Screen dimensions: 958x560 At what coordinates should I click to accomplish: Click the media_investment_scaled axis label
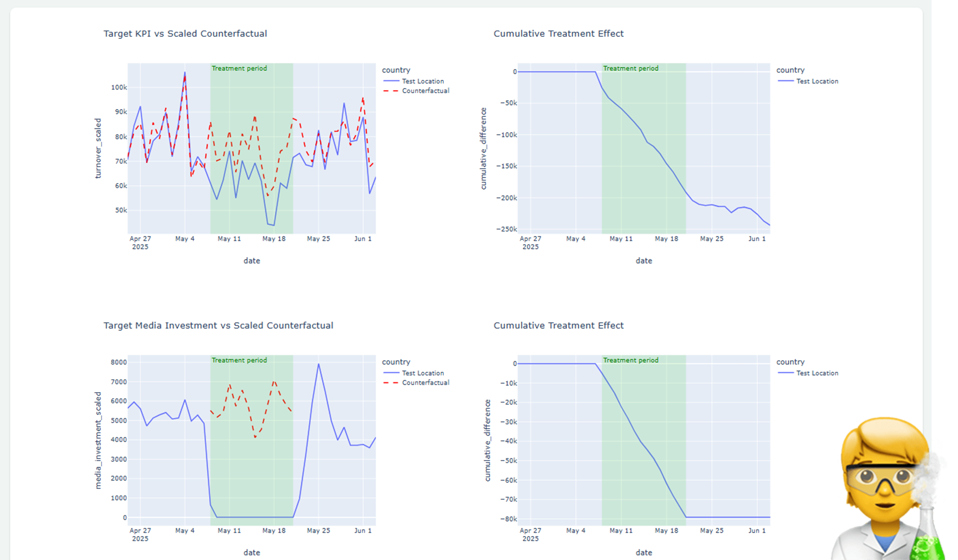pos(98,439)
